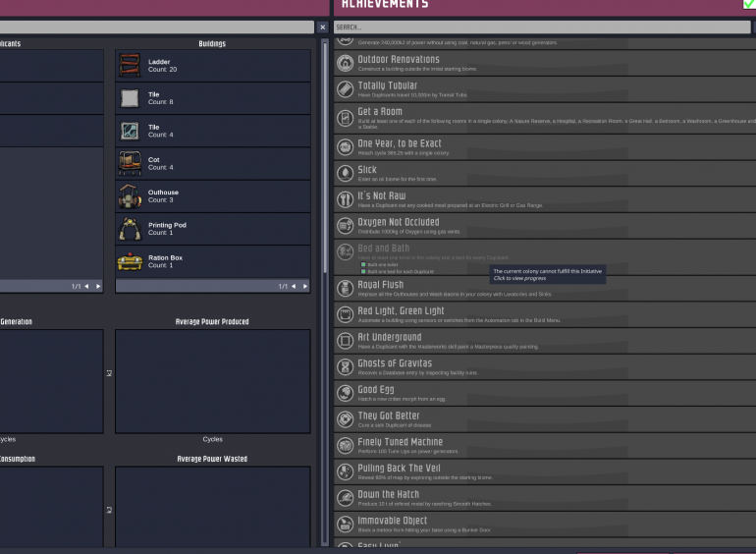Go to next page of Duplicants list

[98, 287]
